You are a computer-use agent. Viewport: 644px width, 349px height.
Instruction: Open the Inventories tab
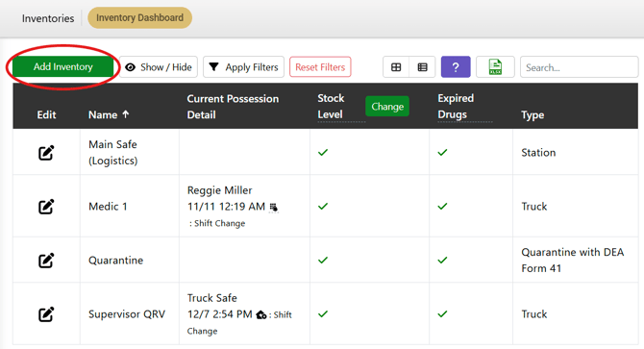(48, 18)
